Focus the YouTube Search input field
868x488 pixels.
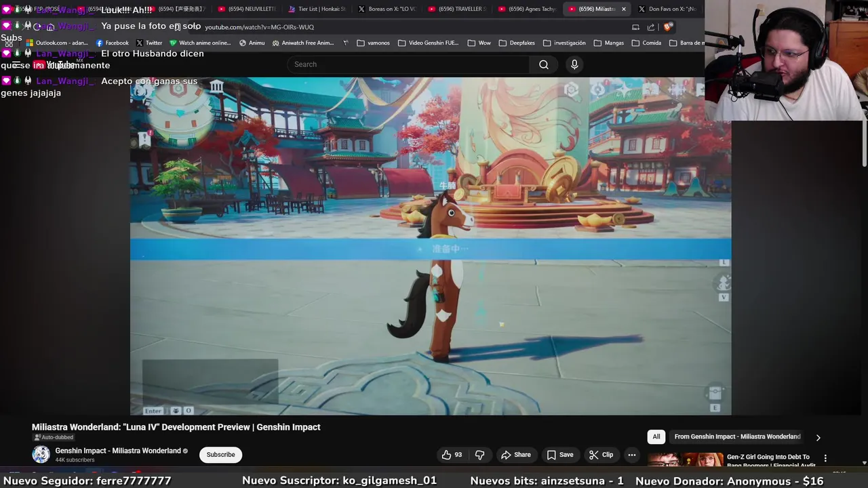click(x=408, y=64)
